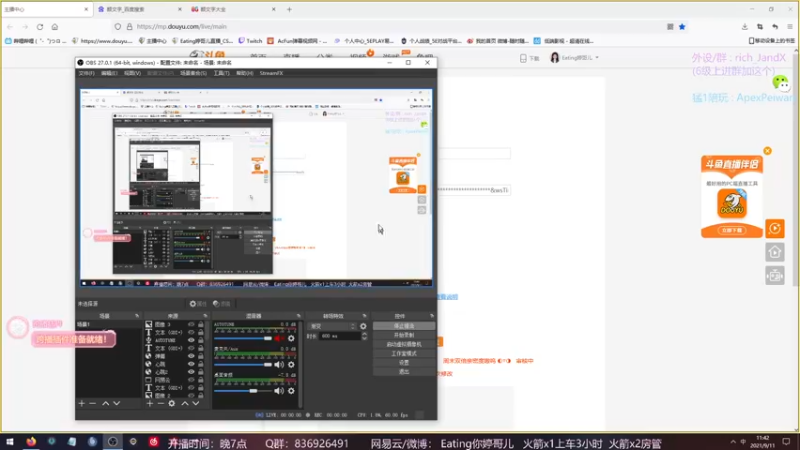
Task: Toggle lock on 弹幕 source
Action: [x=201, y=356]
